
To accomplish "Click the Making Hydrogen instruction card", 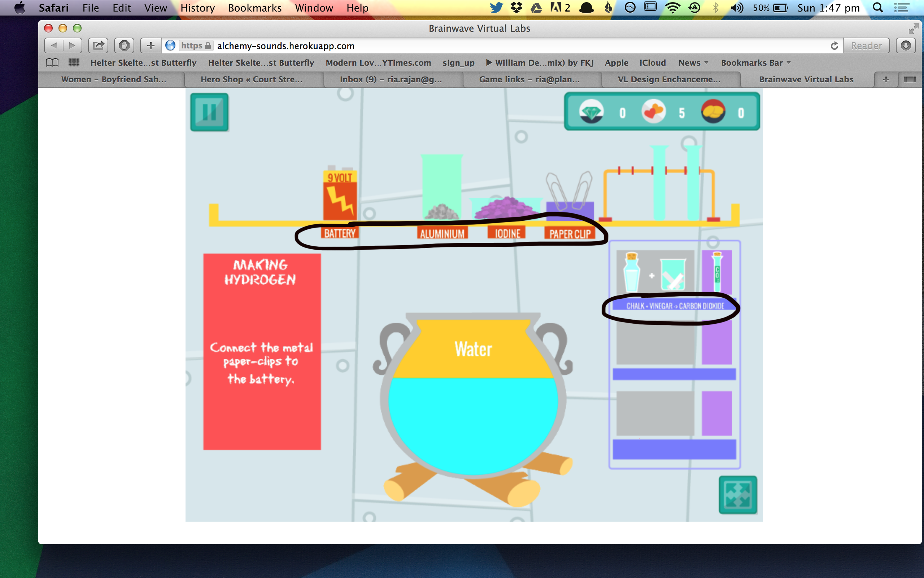I will pos(262,352).
